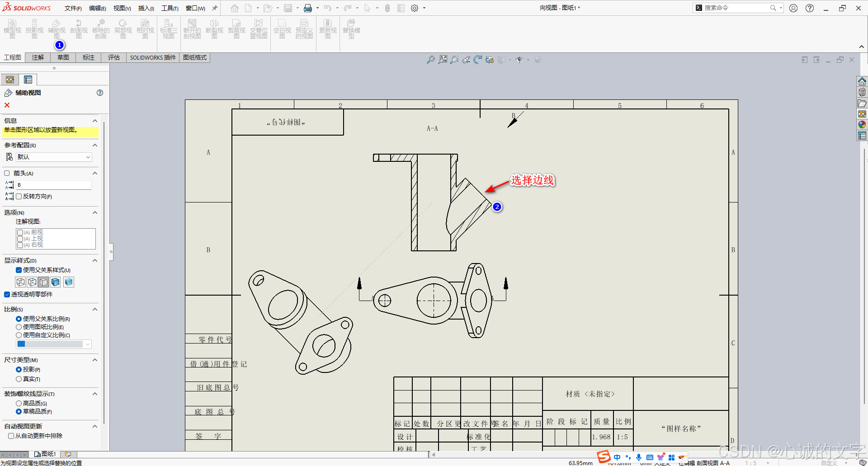Click the Sogou microphone voice input icon
868x466 pixels.
click(638, 457)
